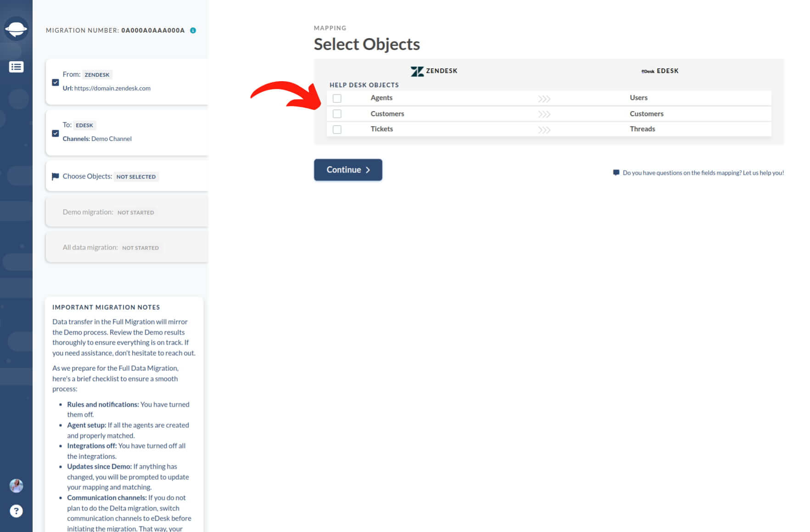Click the Updates since Demo note
The width and height of the screenshot is (810, 532).
128,476
